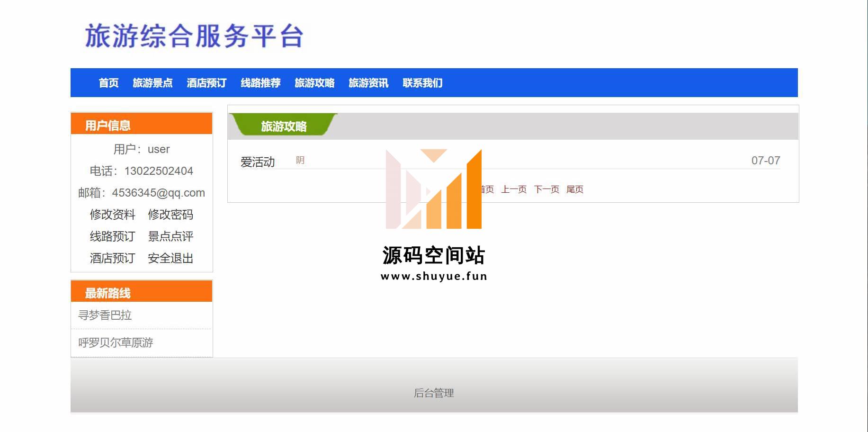868x432 pixels.
Task: Open the 呼罗贝尔草原游 route
Action: point(116,342)
